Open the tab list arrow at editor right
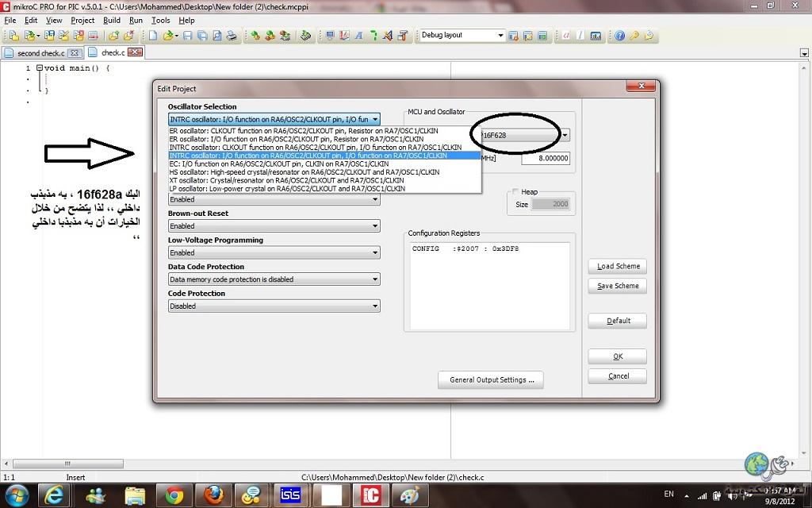 click(804, 53)
